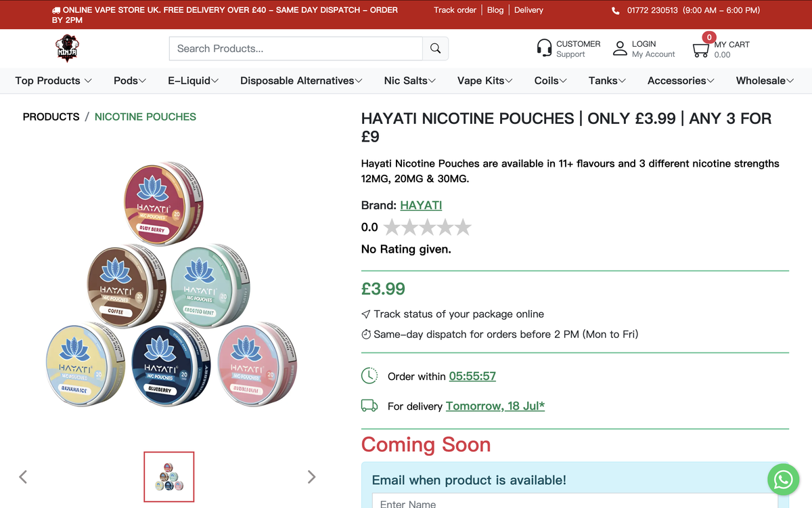Screen dimensions: 812x508
Task: Click the Ninja store logo
Action: tap(67, 48)
